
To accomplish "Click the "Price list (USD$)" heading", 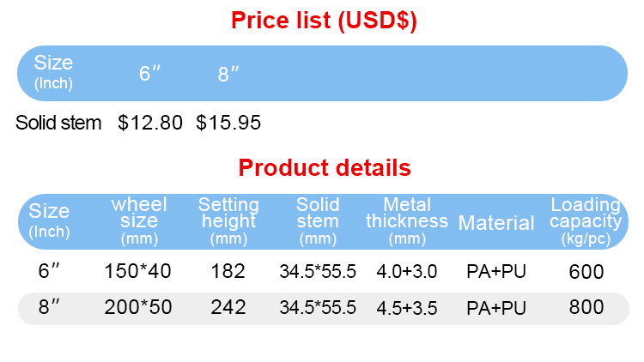I will point(325,21).
